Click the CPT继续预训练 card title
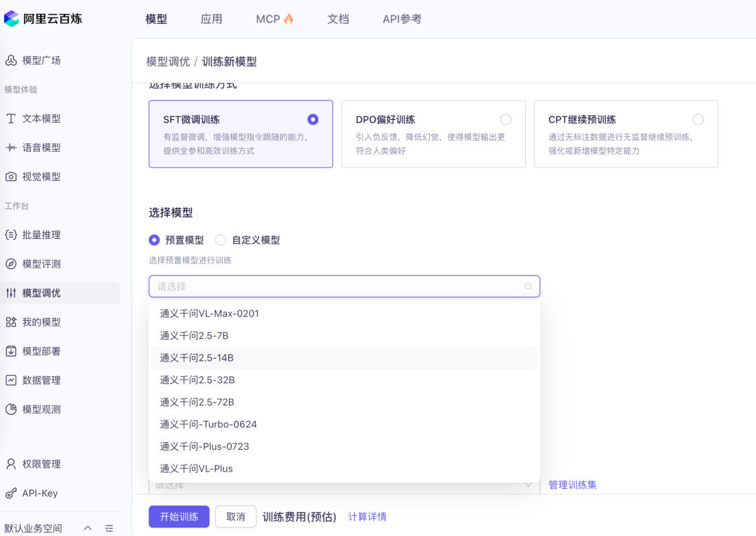The height and width of the screenshot is (536, 756). point(582,120)
